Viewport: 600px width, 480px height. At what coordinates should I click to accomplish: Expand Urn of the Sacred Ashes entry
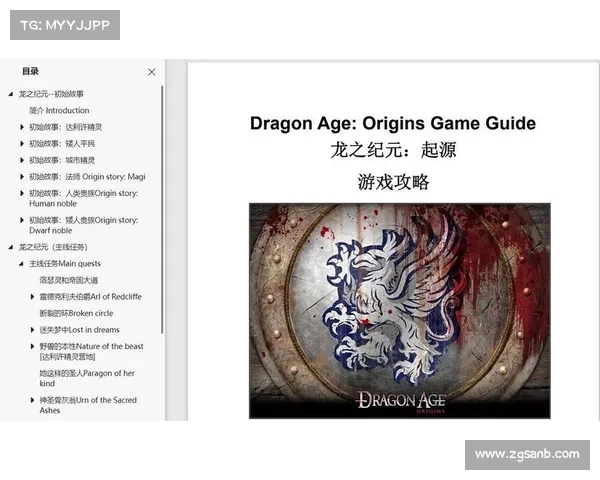coord(32,400)
